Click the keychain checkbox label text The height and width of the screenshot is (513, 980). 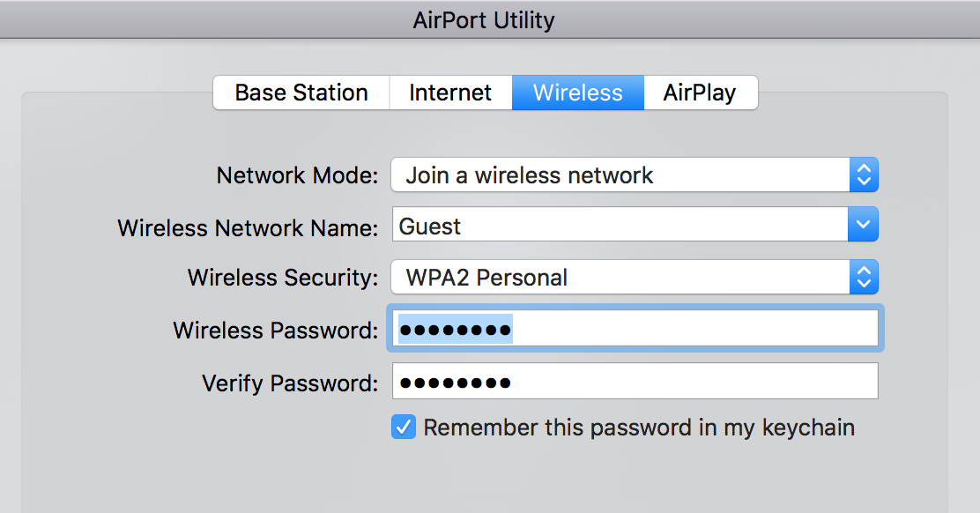[639, 428]
